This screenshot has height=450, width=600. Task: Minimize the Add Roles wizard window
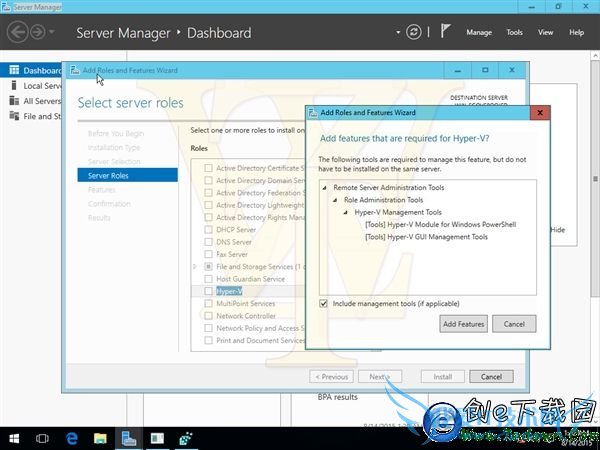pos(458,70)
